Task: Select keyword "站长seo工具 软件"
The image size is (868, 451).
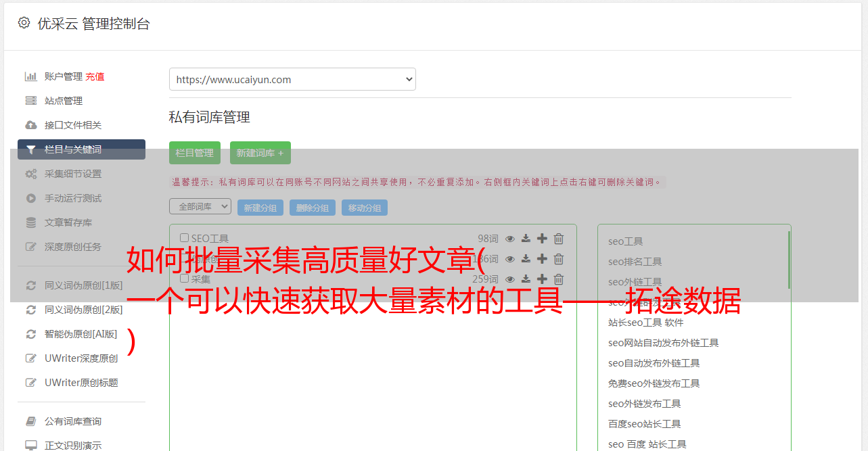Action: (x=646, y=323)
